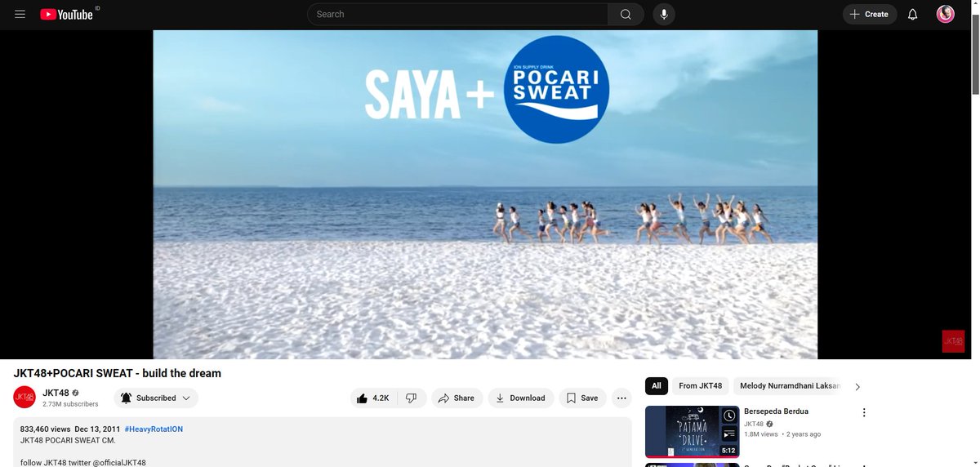Click '833,460 views' in description
Viewport: 980px width, 467px height.
point(45,429)
